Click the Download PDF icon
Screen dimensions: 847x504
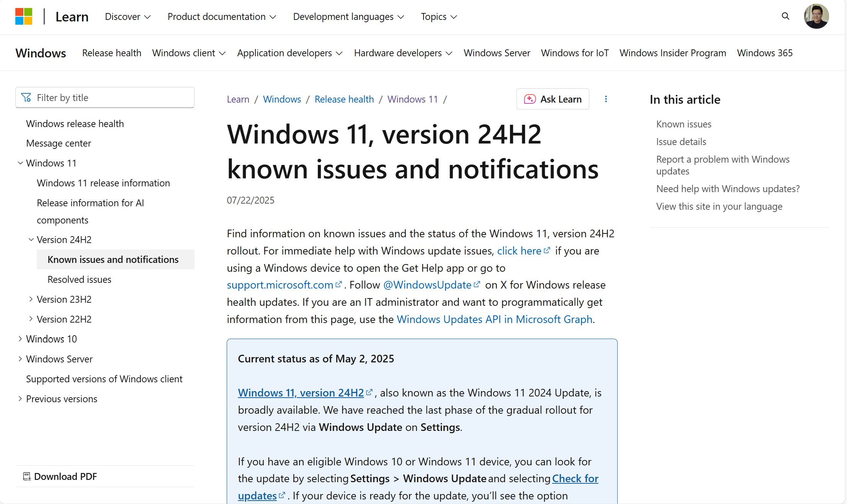pos(27,476)
